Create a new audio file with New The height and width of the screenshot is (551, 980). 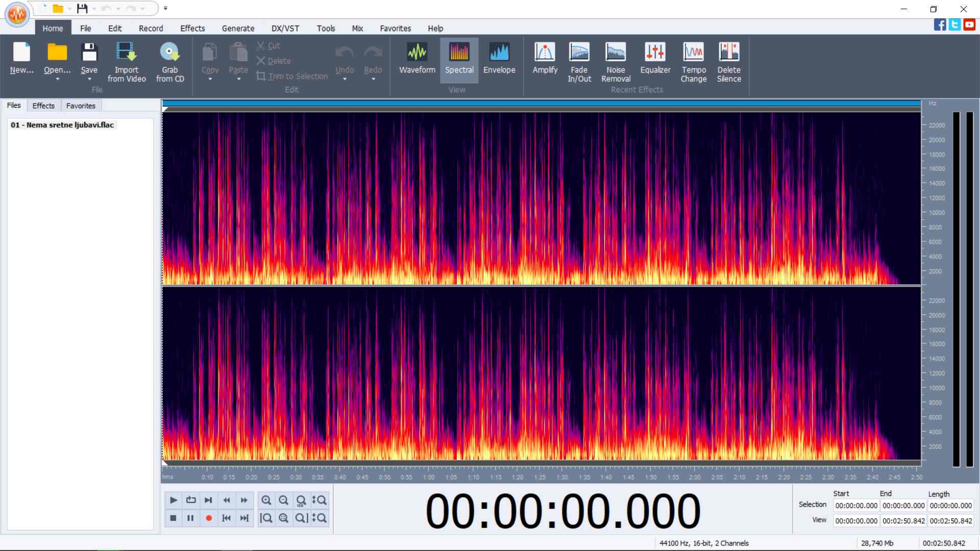coord(21,59)
